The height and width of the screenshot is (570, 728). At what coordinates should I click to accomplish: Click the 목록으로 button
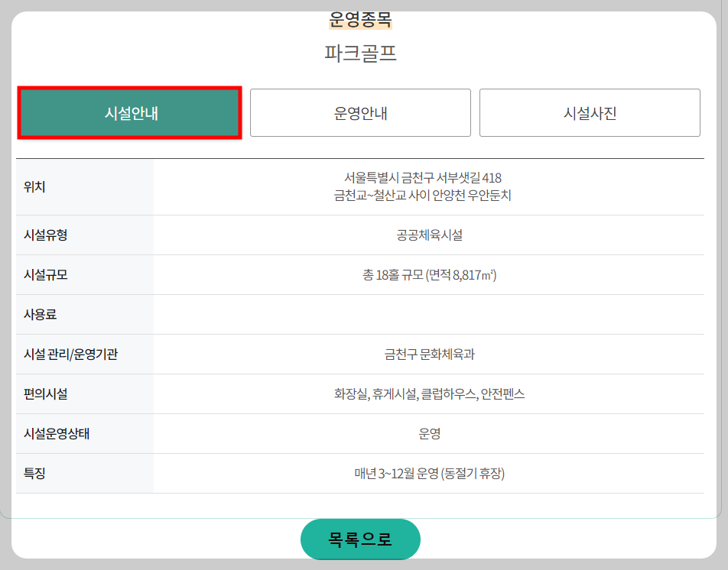(359, 539)
